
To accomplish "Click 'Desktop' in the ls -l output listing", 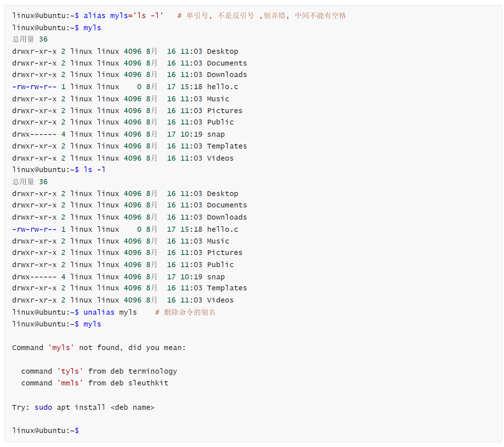I will pos(223,193).
